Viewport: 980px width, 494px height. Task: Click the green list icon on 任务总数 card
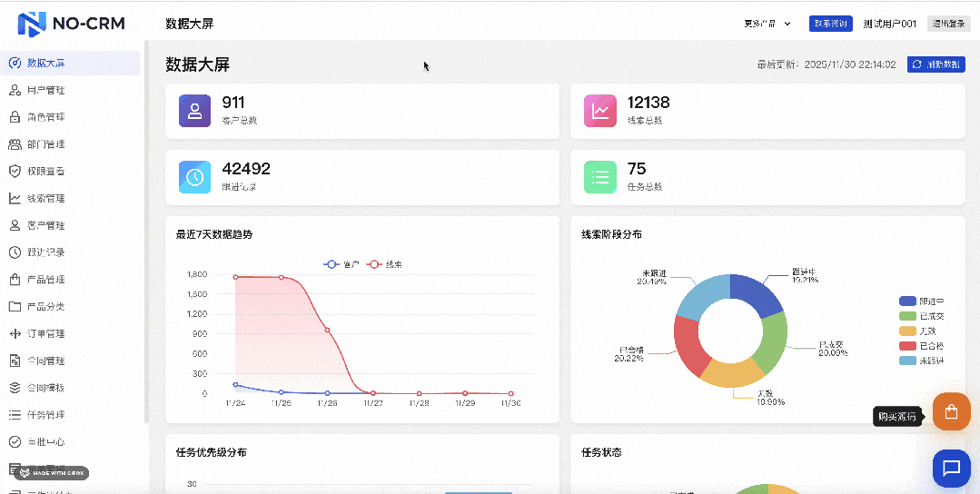(x=600, y=177)
